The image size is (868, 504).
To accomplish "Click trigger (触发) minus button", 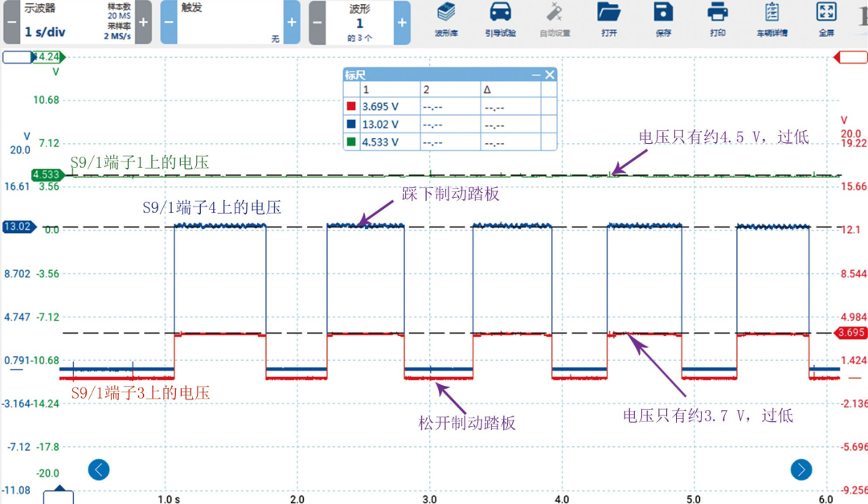I will point(169,23).
